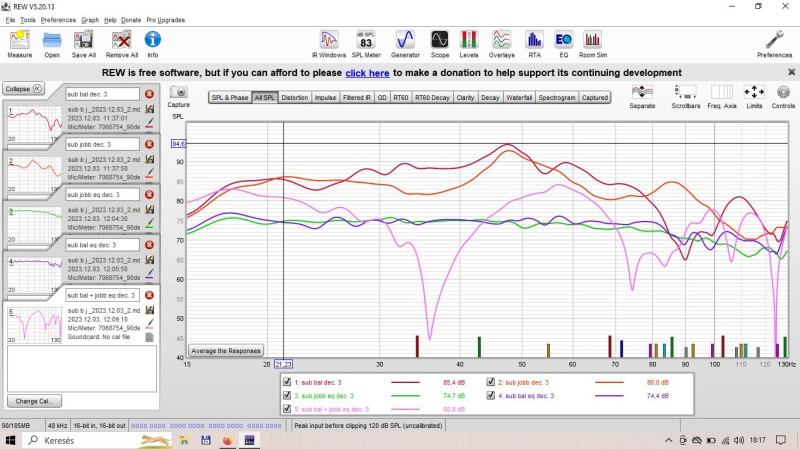This screenshot has height=449, width=800.
Task: Remove measurement 'sub bal eq dec. 3' red X
Action: [x=149, y=245]
